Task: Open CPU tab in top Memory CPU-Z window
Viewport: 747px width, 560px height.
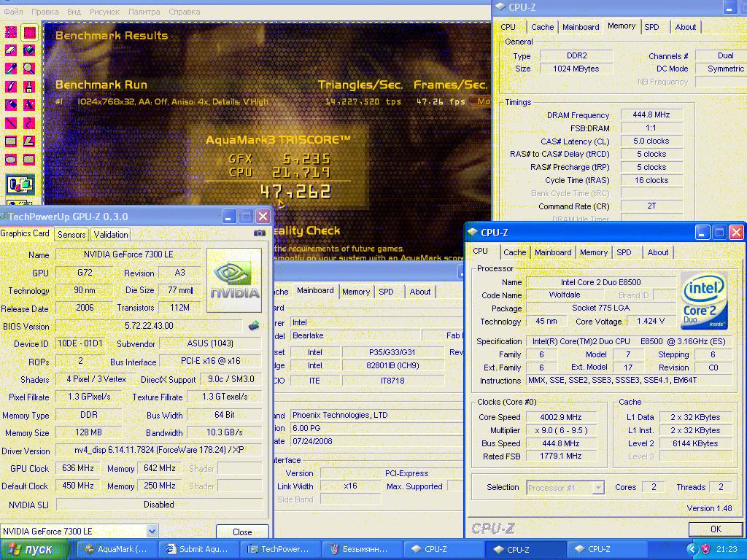Action: (508, 27)
